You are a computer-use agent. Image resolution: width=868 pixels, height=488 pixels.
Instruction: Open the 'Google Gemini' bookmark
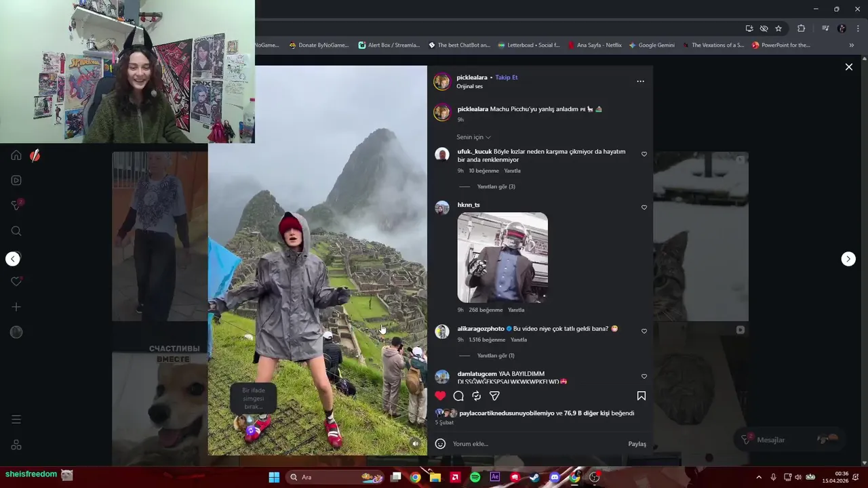(652, 45)
